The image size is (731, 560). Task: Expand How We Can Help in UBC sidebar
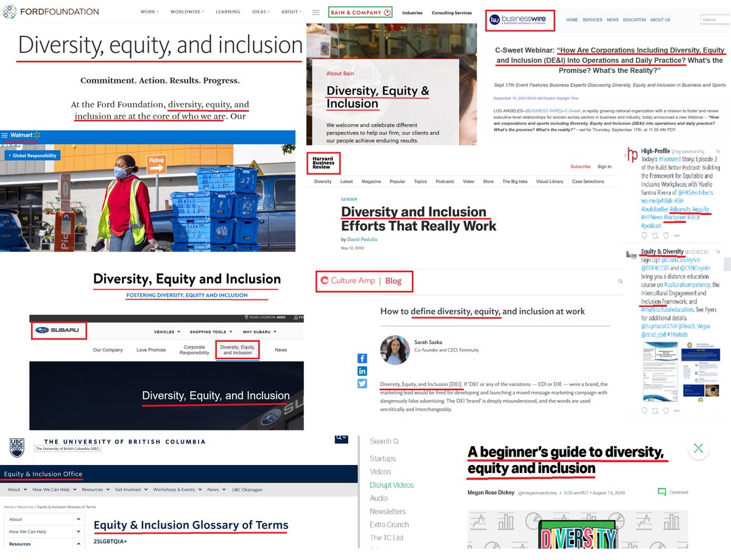pyautogui.click(x=79, y=531)
